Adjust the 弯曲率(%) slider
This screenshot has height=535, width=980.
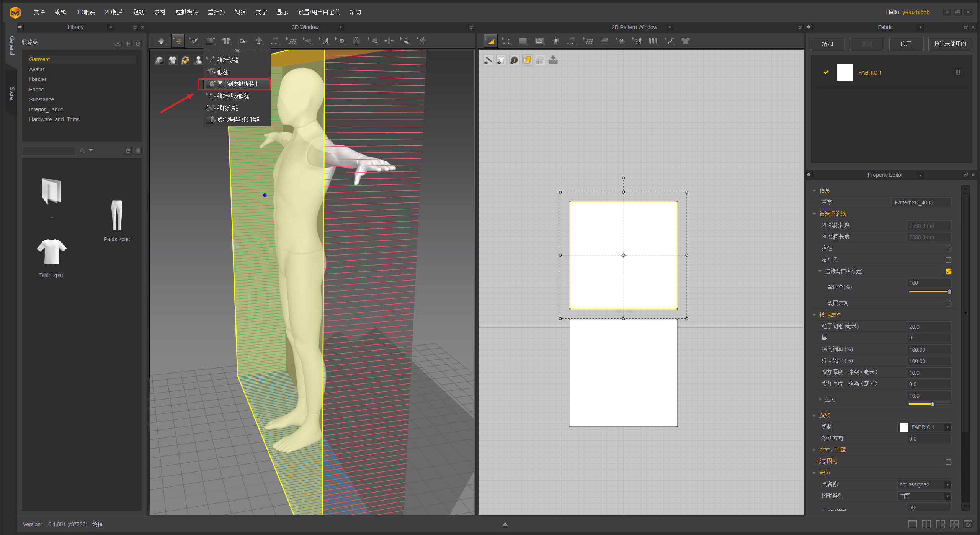(x=930, y=292)
